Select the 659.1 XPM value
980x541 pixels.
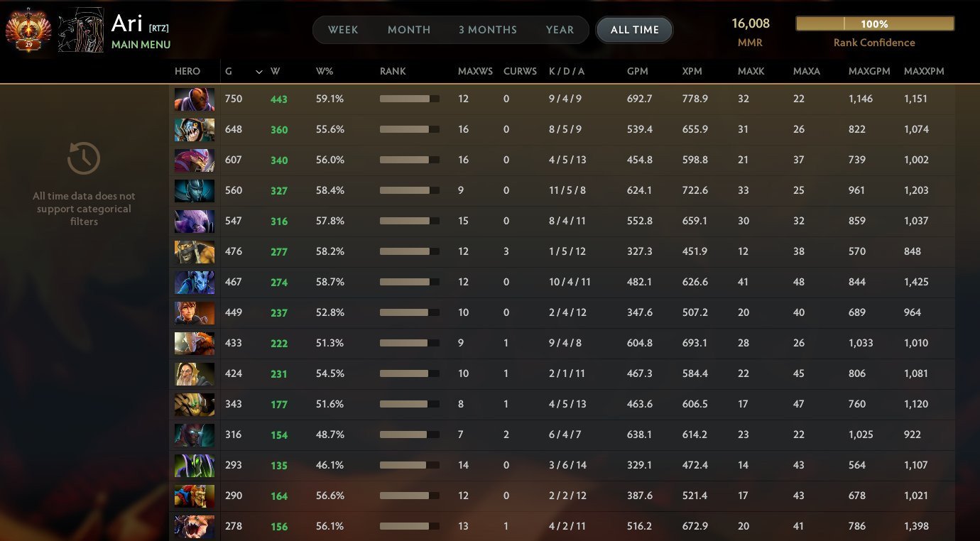(695, 221)
